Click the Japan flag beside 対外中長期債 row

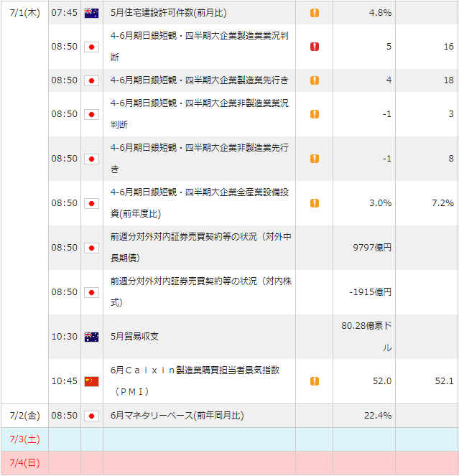[x=91, y=248]
